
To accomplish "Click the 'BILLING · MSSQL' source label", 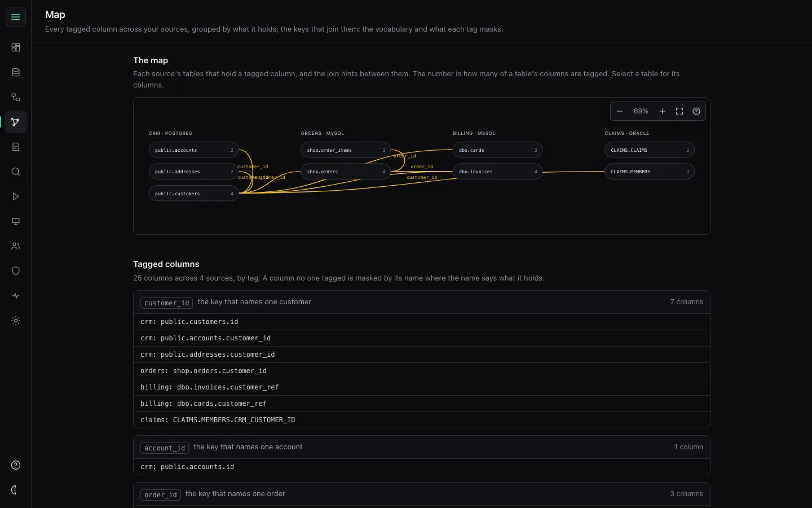I will (474, 133).
